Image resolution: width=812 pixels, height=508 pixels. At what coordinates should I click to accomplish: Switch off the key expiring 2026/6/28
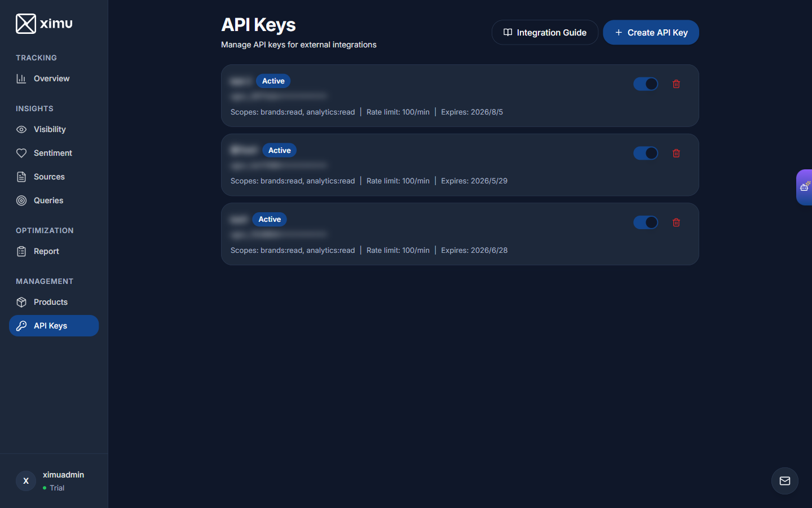[x=646, y=222]
